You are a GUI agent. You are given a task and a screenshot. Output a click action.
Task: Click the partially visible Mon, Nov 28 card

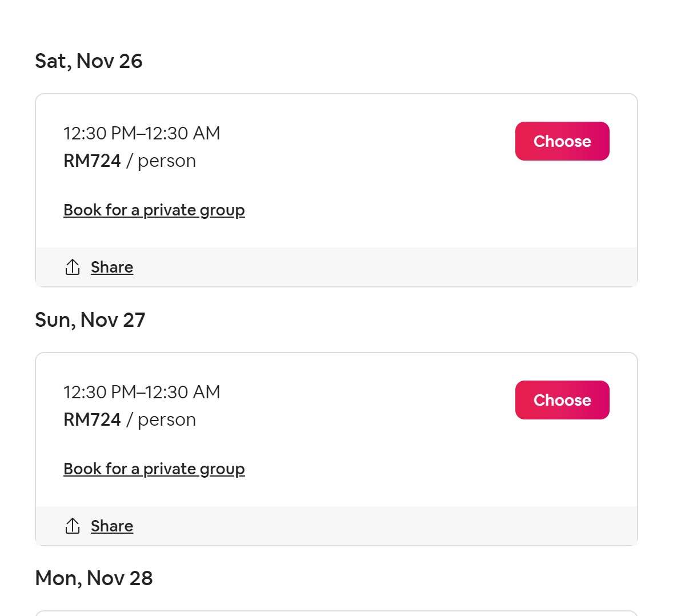coord(336,613)
